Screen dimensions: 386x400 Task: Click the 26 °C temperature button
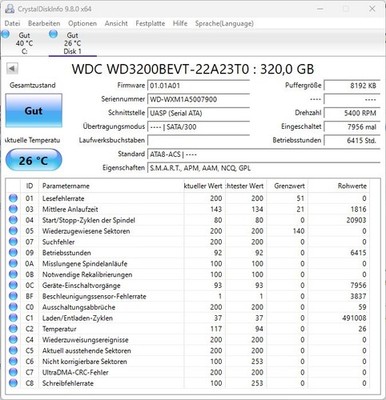pos(34,160)
